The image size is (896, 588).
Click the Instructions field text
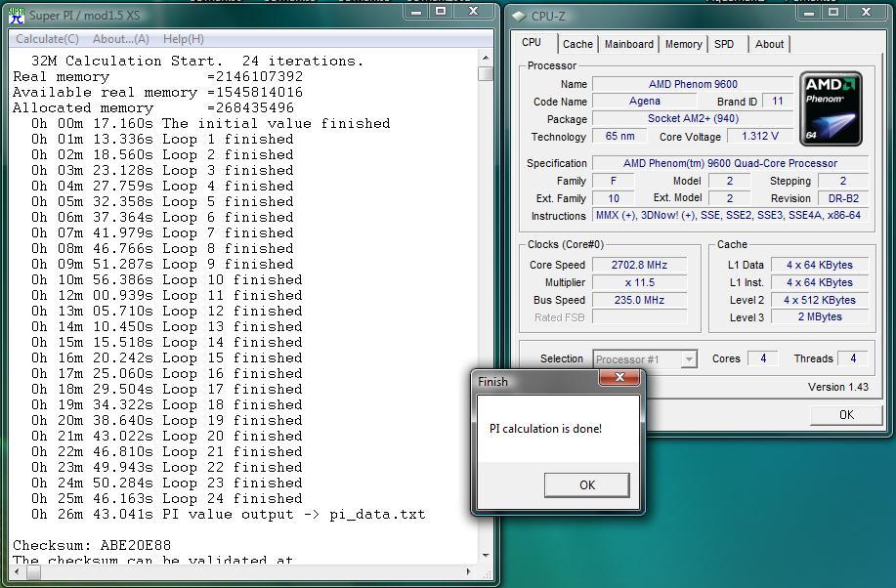(730, 216)
